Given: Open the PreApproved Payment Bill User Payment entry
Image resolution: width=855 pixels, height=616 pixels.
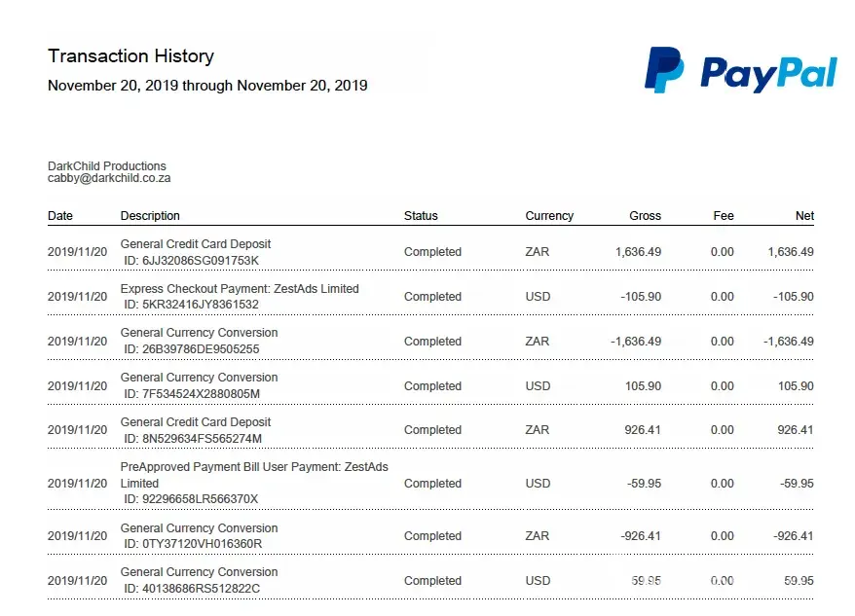Looking at the screenshot, I should (x=253, y=468).
